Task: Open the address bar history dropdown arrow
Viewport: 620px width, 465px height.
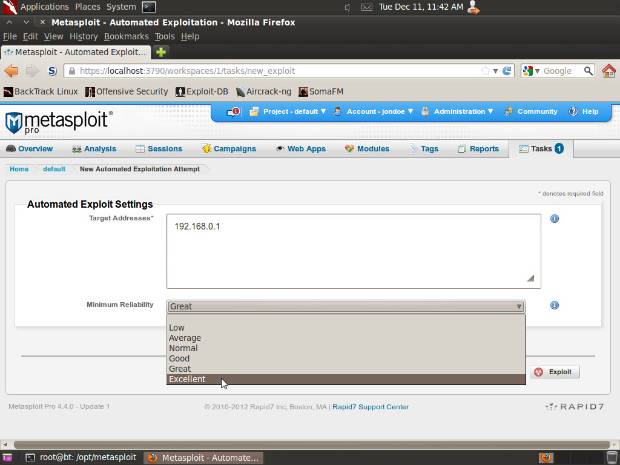Action: point(495,71)
